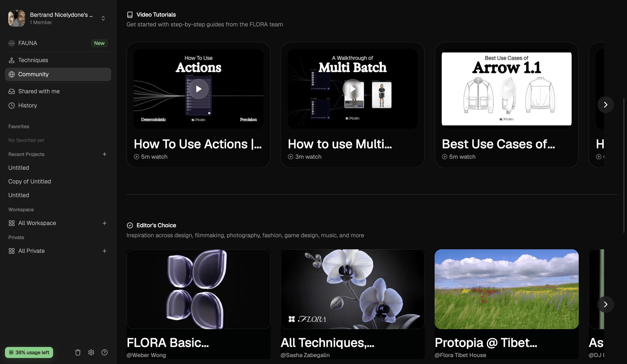The height and width of the screenshot is (364, 627).
Task: Open help with the question mark icon
Action: pyautogui.click(x=104, y=353)
